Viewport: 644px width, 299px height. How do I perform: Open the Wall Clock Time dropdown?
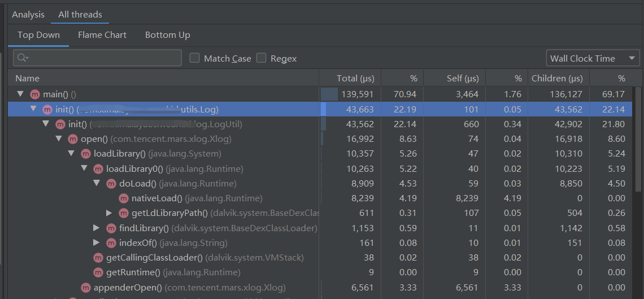593,58
